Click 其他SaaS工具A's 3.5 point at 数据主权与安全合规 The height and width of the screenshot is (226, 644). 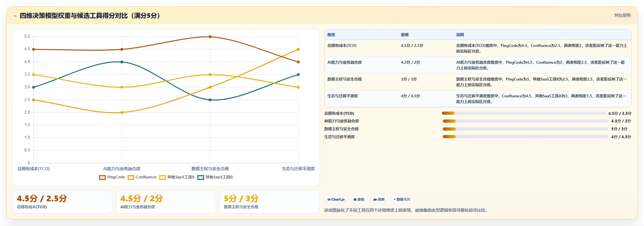210,75
